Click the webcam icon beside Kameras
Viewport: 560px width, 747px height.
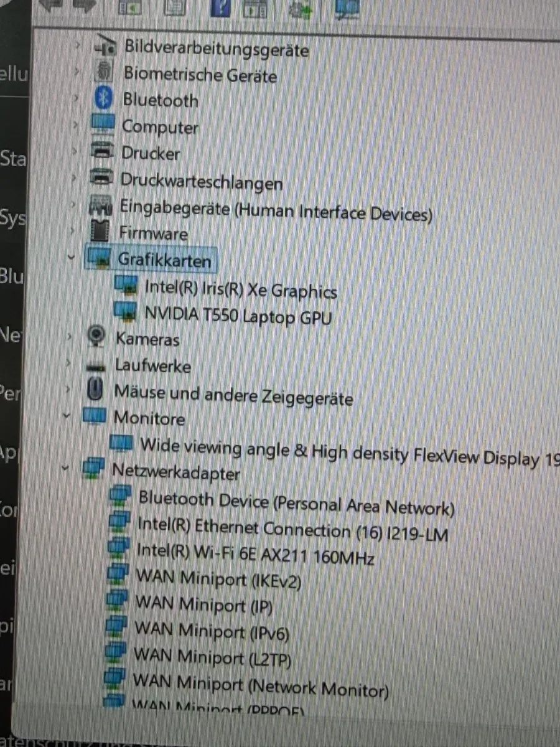click(x=96, y=337)
